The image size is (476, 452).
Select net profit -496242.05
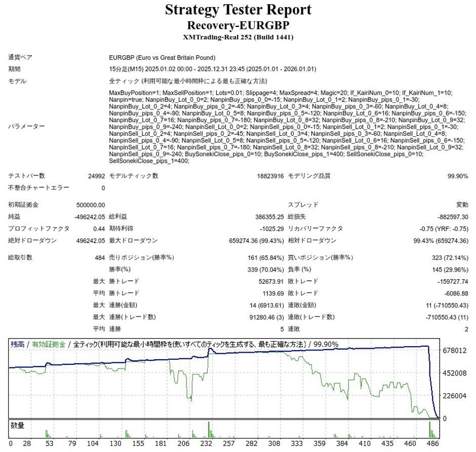point(90,217)
